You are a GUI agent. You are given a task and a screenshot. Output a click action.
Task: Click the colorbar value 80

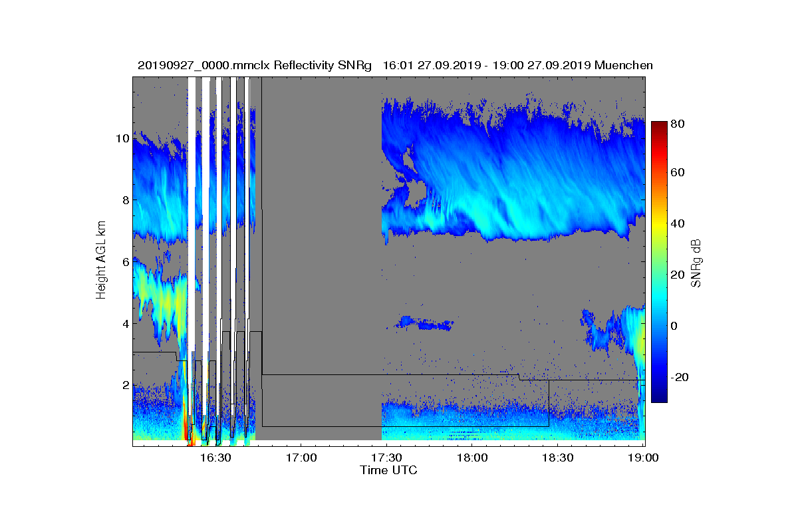[x=678, y=123]
